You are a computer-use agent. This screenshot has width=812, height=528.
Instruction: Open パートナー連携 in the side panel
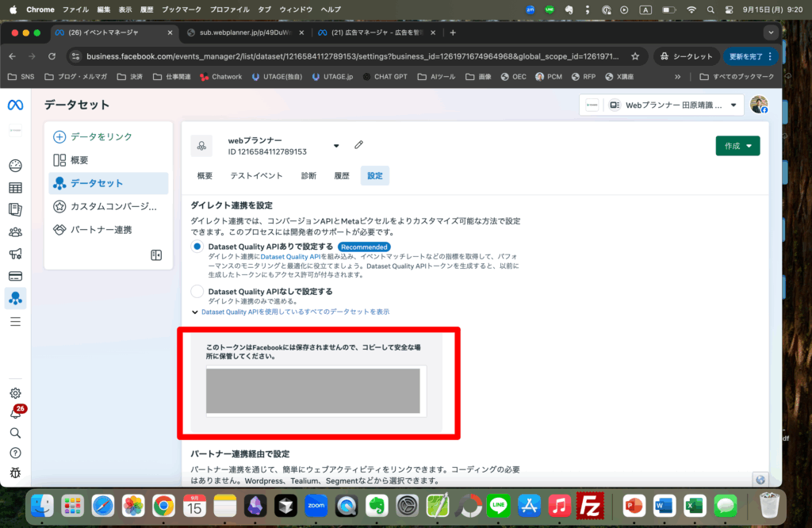pyautogui.click(x=109, y=230)
